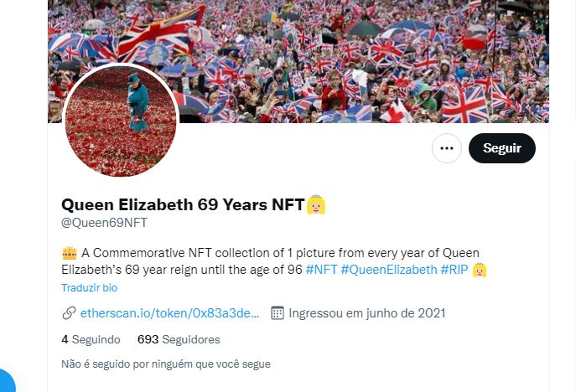This screenshot has width=576, height=392.
Task: View the 4 Seguindo list
Action: click(91, 339)
